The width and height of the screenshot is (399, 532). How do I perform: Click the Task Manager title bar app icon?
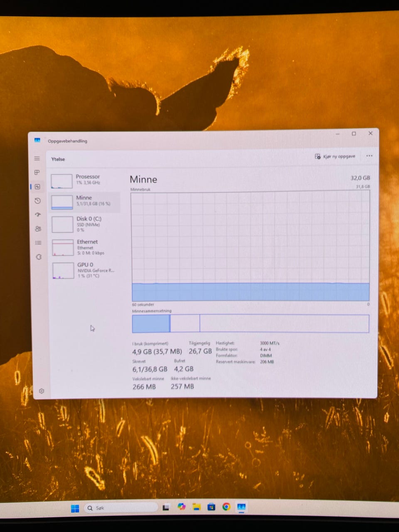37,140
